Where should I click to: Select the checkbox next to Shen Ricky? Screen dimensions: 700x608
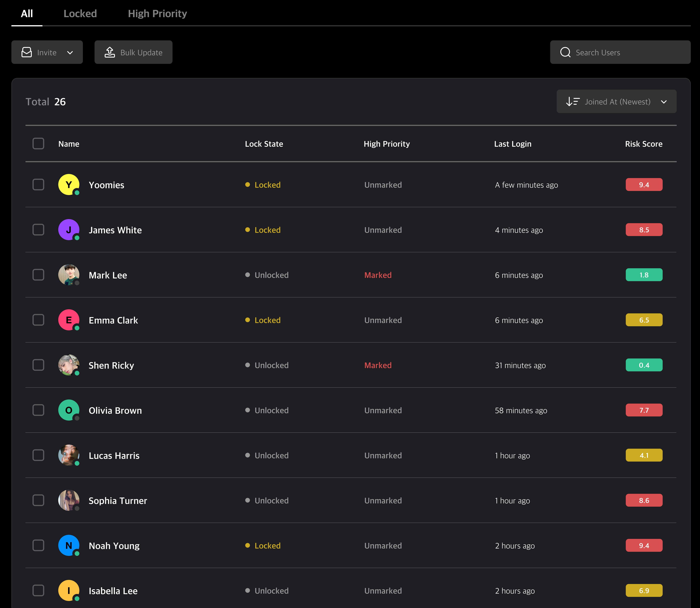coord(38,365)
